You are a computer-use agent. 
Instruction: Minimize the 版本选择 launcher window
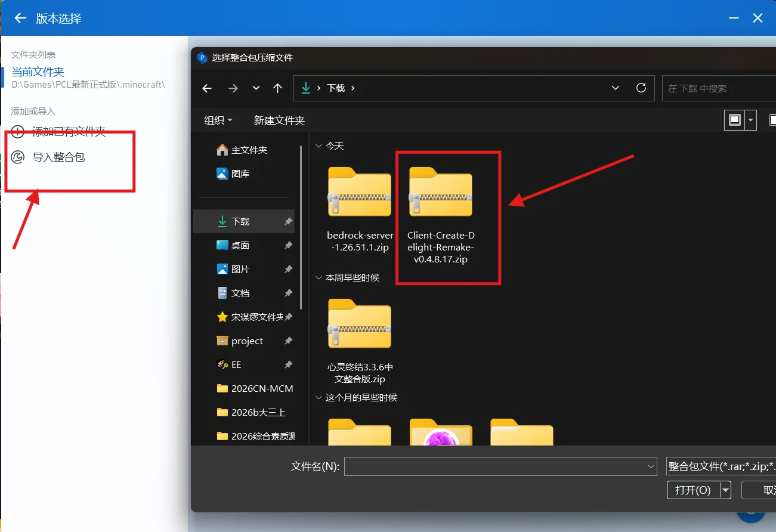734,18
